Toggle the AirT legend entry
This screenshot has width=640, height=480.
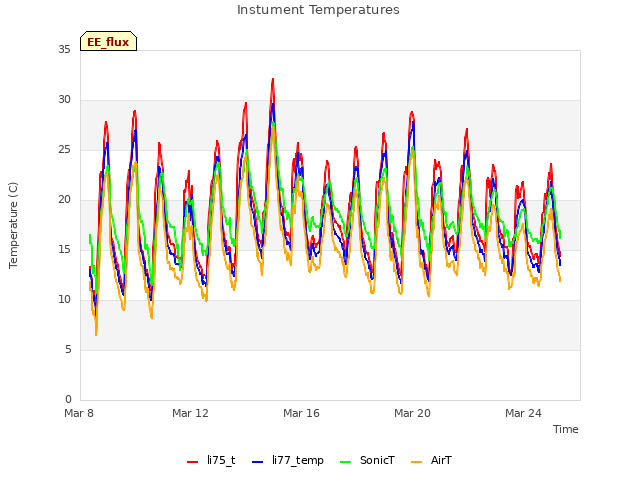[x=431, y=461]
